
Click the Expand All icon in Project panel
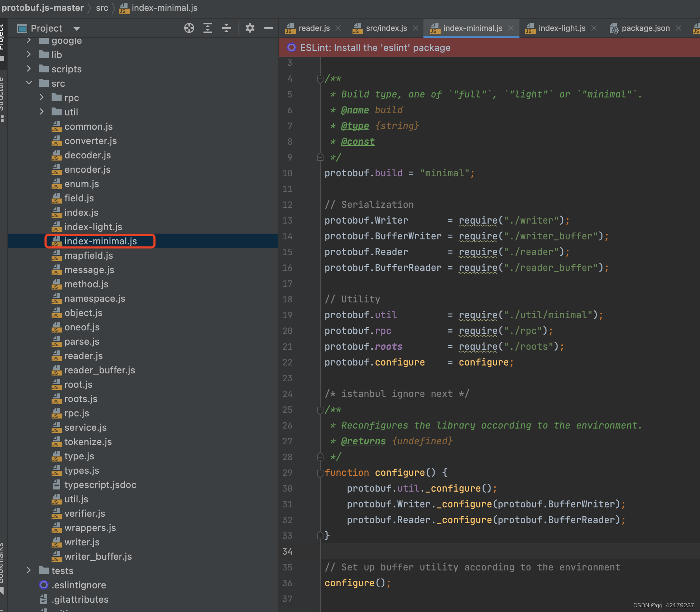[207, 28]
